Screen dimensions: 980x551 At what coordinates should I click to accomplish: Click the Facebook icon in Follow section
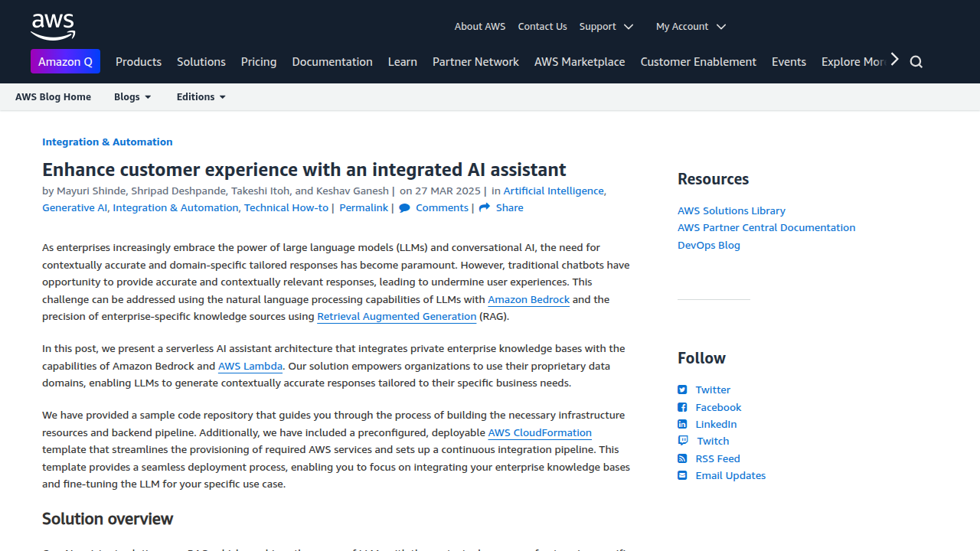(x=682, y=407)
